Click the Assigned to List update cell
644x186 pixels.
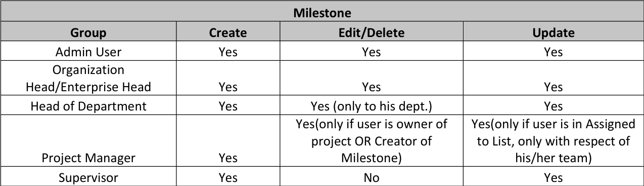tap(553, 141)
